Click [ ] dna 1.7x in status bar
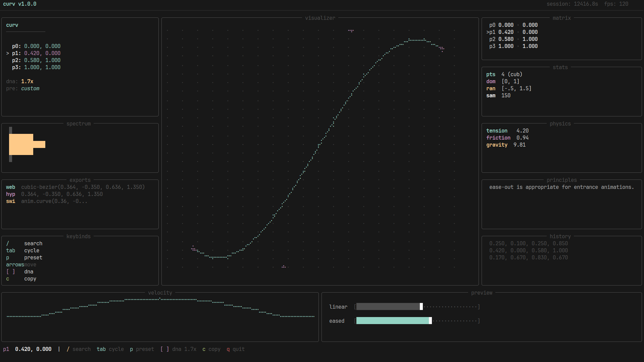The image size is (644, 362). (178, 349)
